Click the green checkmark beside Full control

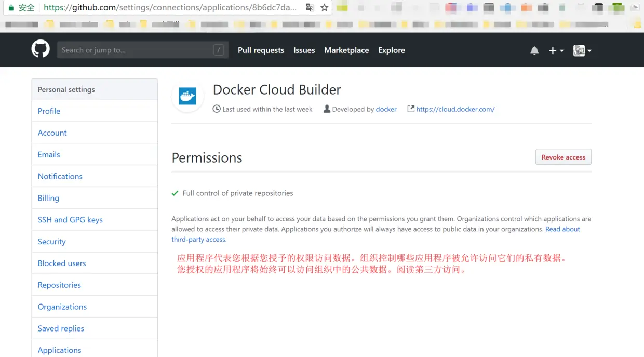pyautogui.click(x=175, y=193)
